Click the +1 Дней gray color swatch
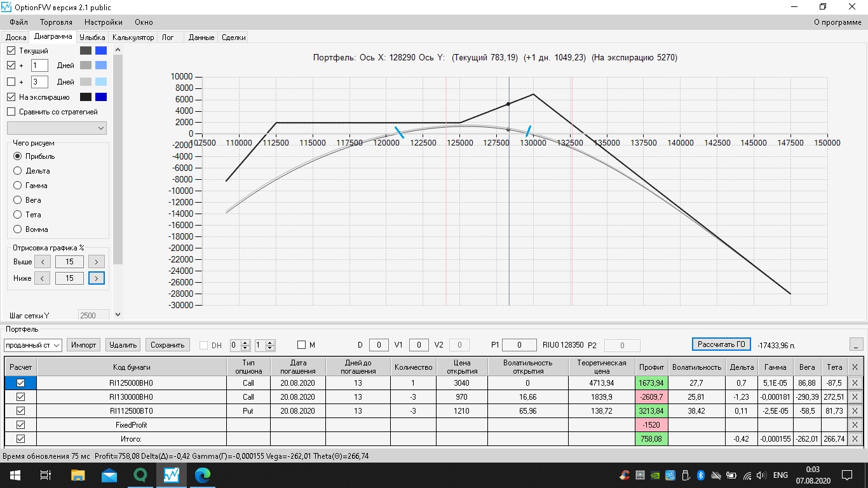 pos(86,65)
